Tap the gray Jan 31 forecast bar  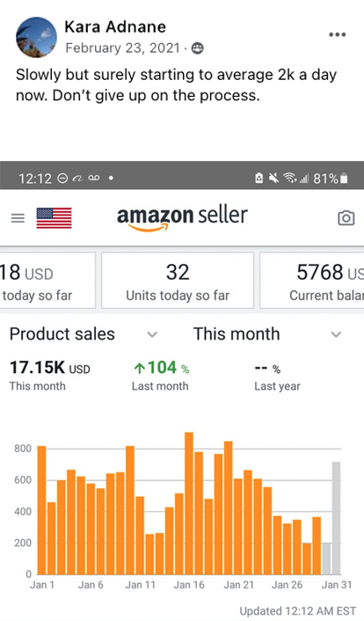tap(336, 518)
